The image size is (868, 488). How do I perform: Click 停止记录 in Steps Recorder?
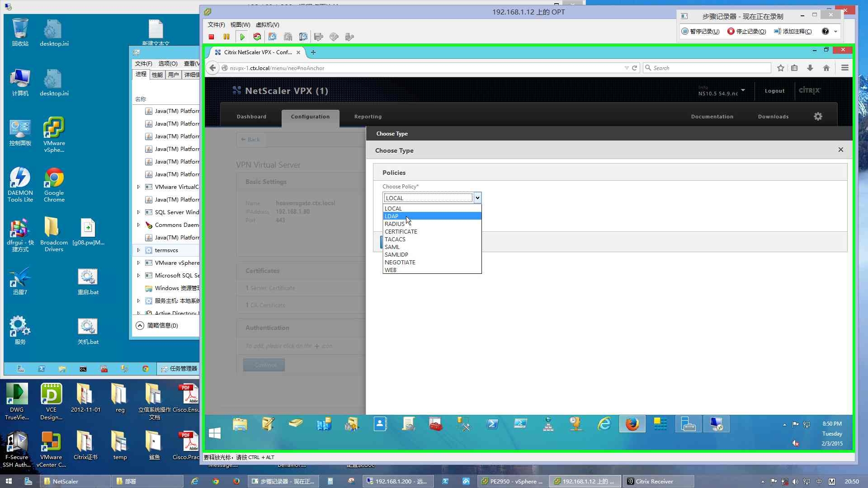747,31
